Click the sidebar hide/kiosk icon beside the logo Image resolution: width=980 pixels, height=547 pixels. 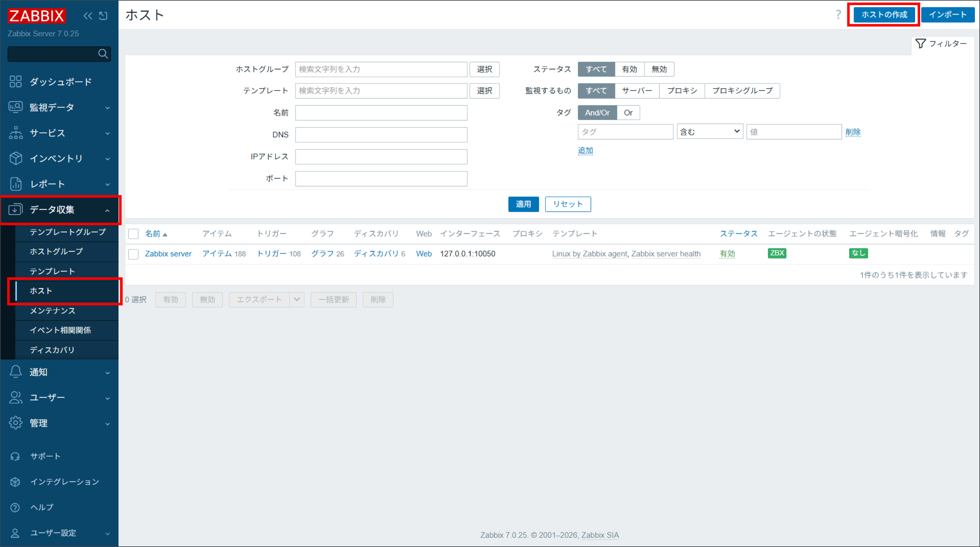coord(103,16)
